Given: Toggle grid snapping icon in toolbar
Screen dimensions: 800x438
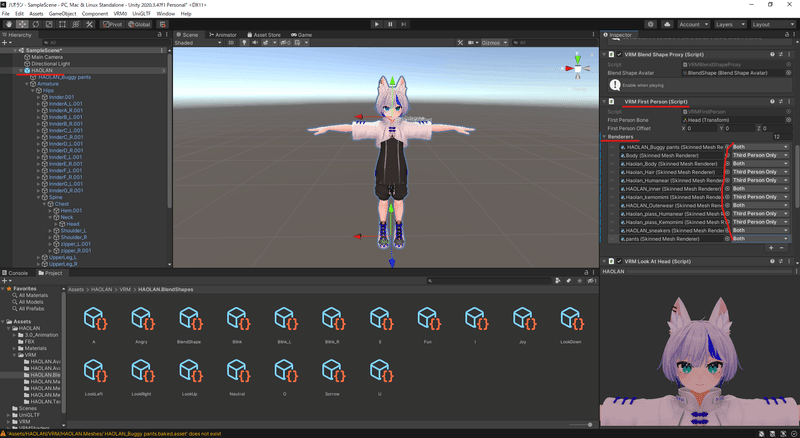Looking at the screenshot, I should (x=163, y=24).
